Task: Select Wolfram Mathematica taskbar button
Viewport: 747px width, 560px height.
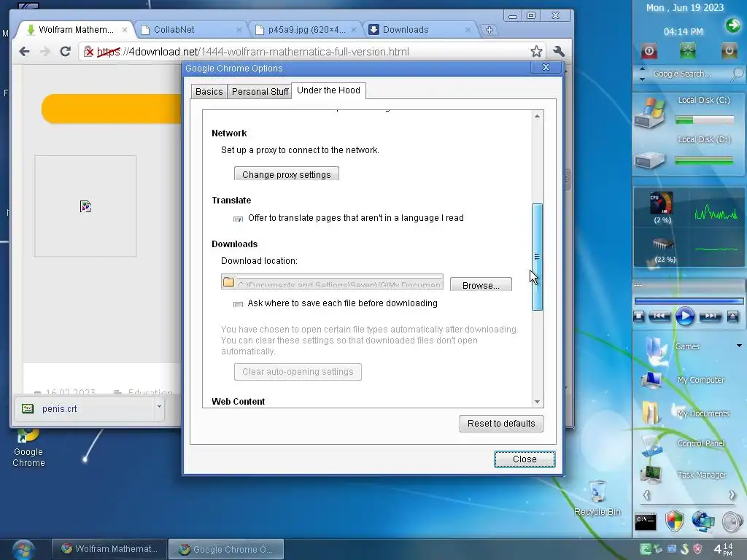Action: click(x=109, y=549)
